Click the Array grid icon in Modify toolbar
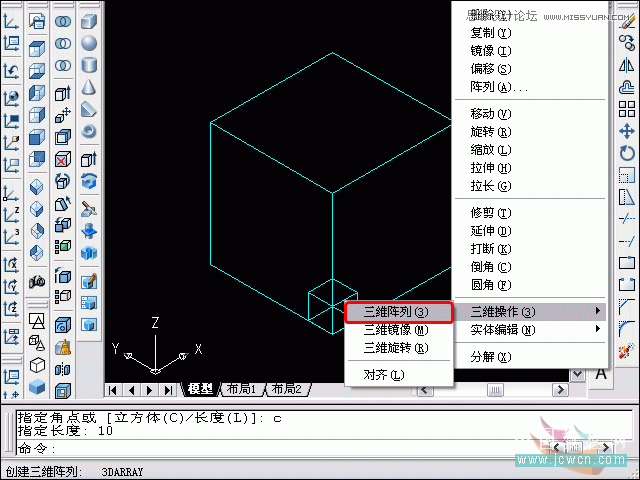Screen dimensions: 640x480 pyautogui.click(x=627, y=109)
